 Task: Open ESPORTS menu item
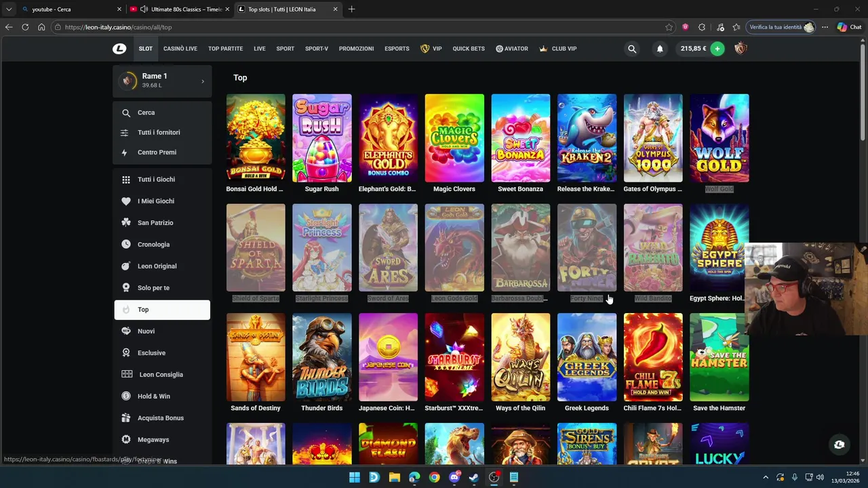tap(397, 49)
